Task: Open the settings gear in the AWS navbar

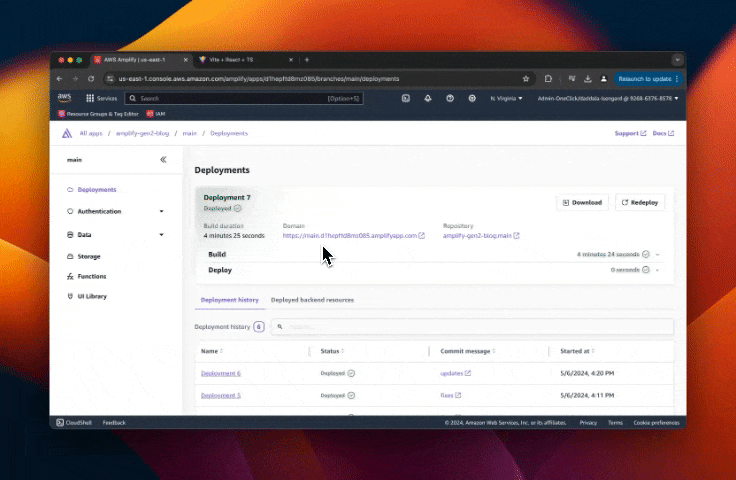Action: 472,98
